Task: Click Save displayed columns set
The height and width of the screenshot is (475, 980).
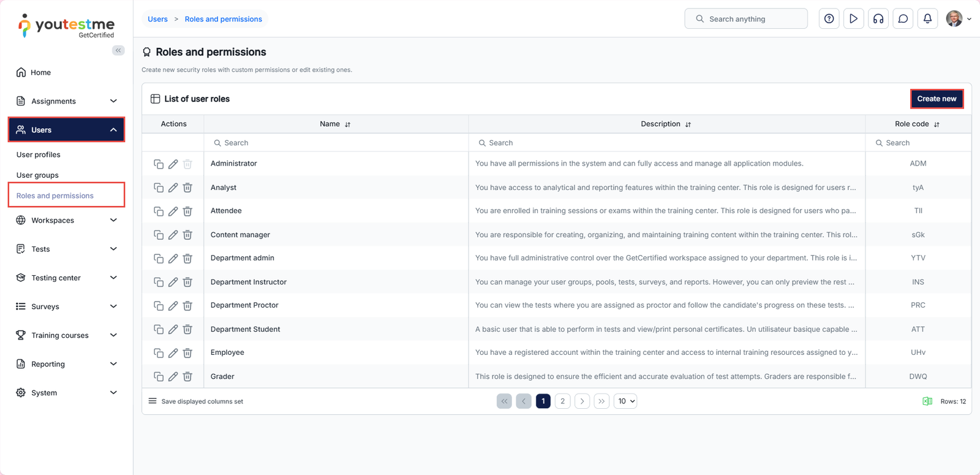Action: tap(202, 401)
